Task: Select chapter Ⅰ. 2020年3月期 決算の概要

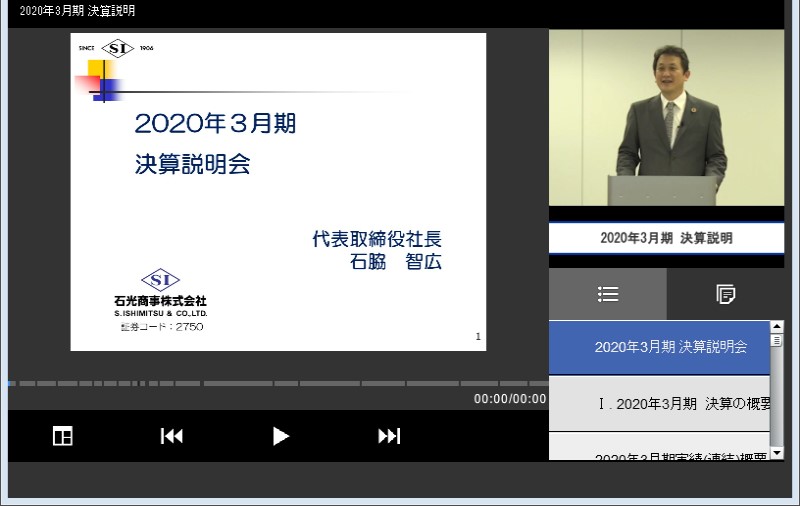Action: click(659, 404)
